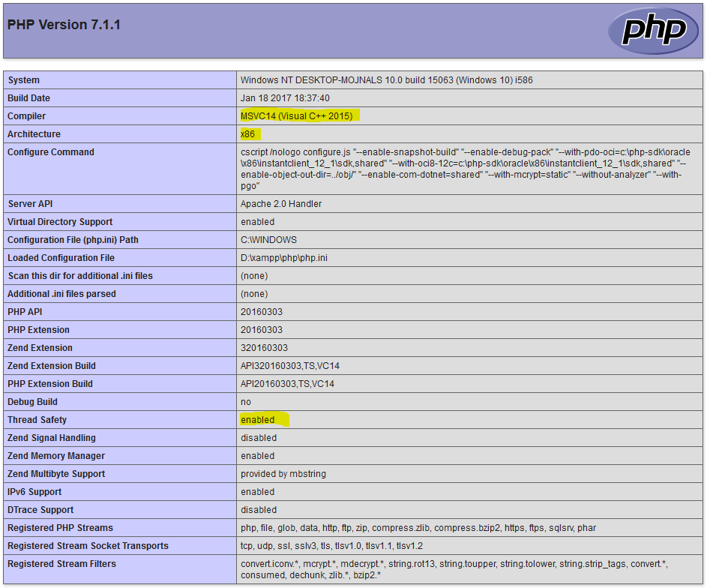The width and height of the screenshot is (707, 588).
Task: Click 'Zend Signal Handling' label
Action: [52, 438]
